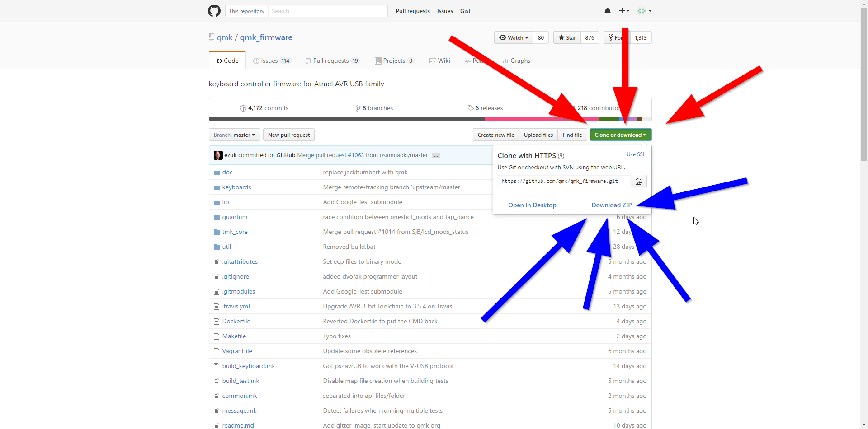Click the common.mk file icon
The image size is (868, 429).
pyautogui.click(x=217, y=396)
